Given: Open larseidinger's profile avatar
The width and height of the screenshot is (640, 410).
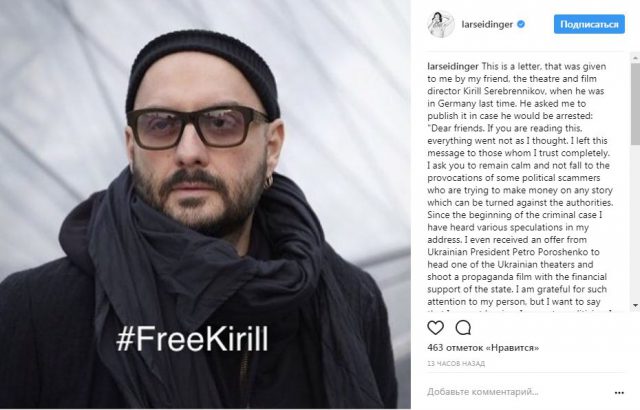Looking at the screenshot, I should (441, 24).
